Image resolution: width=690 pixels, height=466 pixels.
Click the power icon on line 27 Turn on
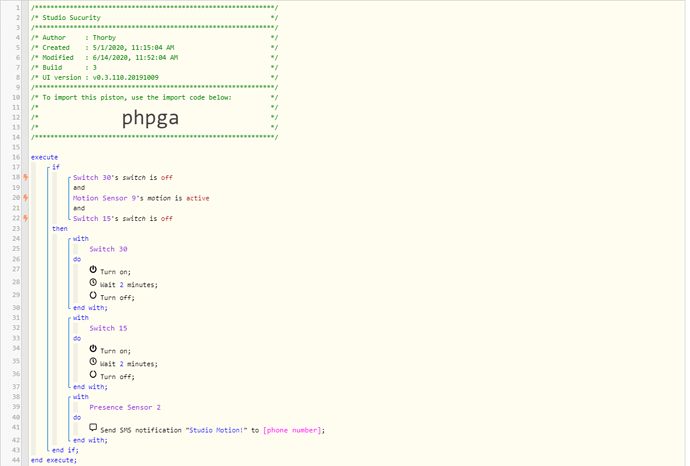(x=93, y=269)
